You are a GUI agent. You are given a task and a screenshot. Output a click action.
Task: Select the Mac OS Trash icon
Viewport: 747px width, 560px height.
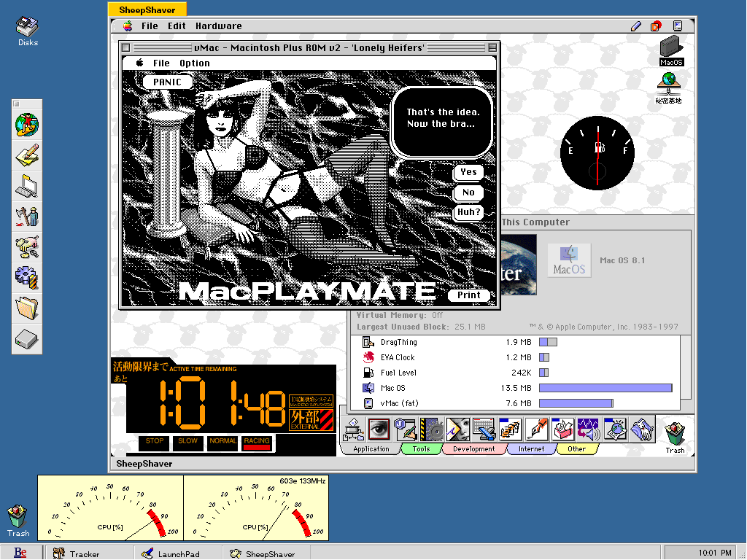(675, 437)
